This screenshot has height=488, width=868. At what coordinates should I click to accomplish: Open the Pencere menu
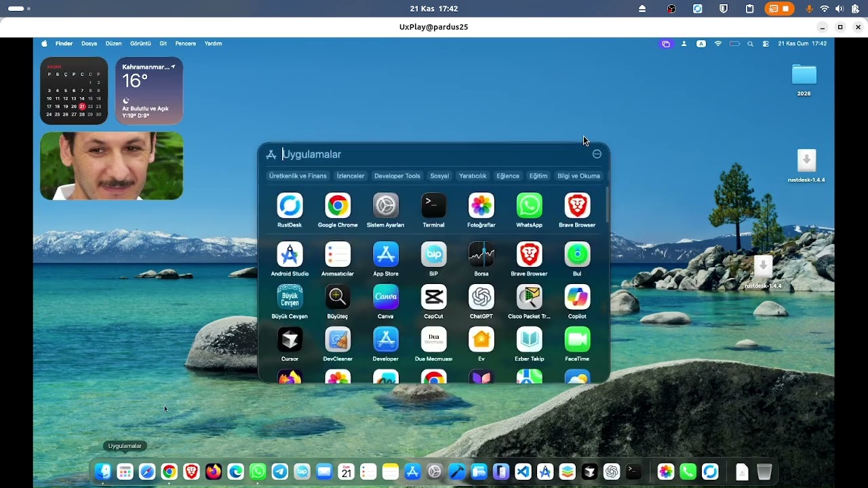tap(186, 43)
